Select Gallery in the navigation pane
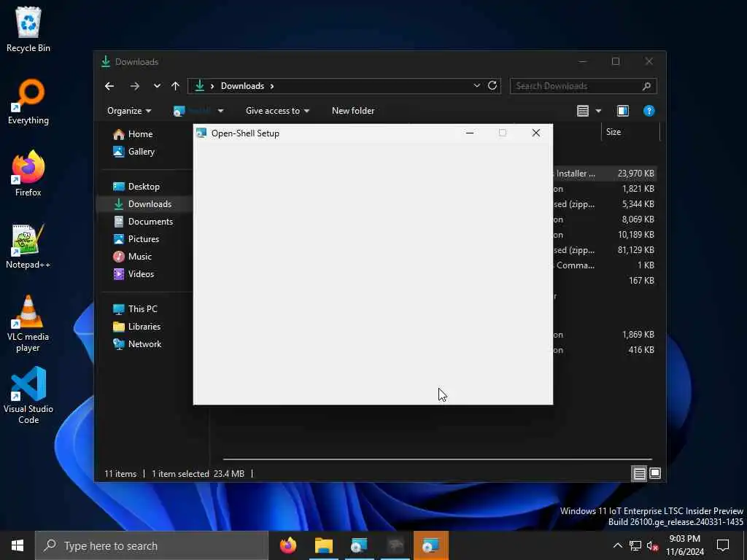 (134, 152)
